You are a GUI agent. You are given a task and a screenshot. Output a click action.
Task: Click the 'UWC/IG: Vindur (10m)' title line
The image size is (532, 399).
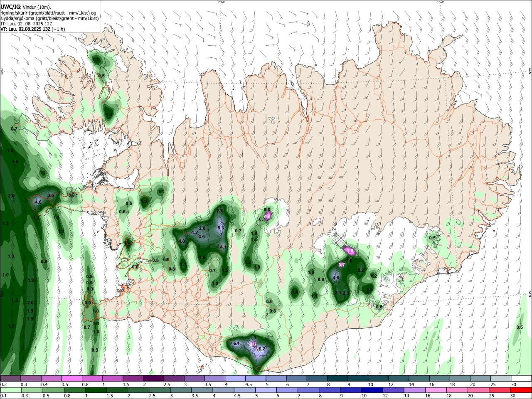coord(26,7)
